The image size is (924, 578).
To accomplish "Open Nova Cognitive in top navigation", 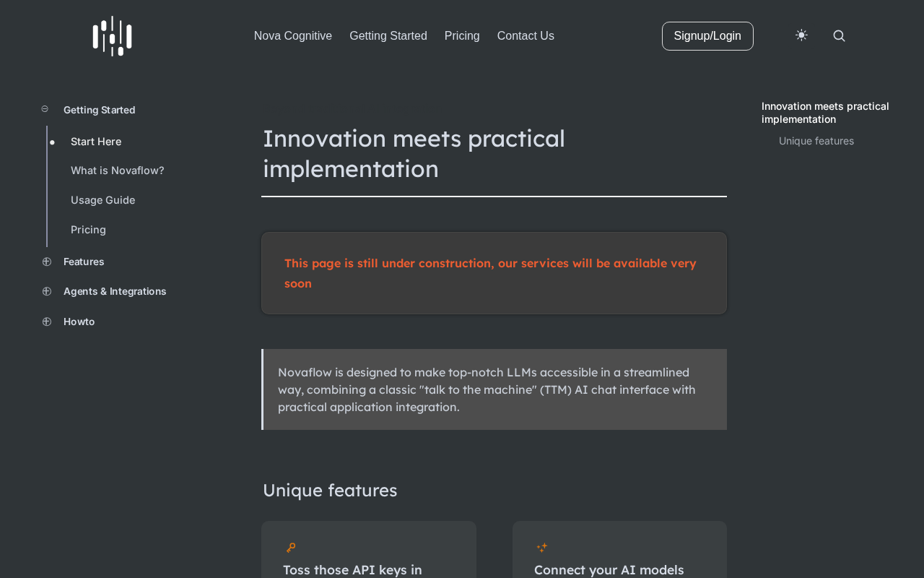I will (293, 36).
